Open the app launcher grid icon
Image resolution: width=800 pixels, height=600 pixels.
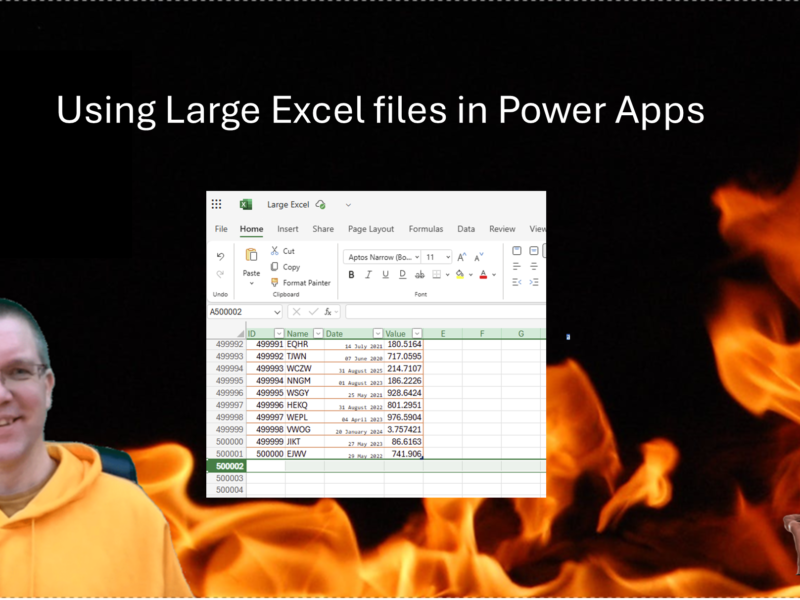(x=216, y=205)
